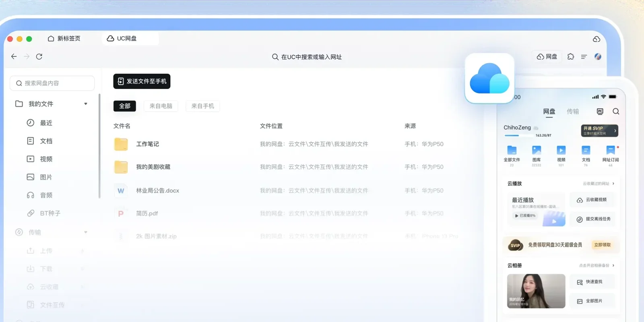This screenshot has height=322, width=644.
Task: Tap 全部文件 icon on the phone
Action: tap(512, 151)
